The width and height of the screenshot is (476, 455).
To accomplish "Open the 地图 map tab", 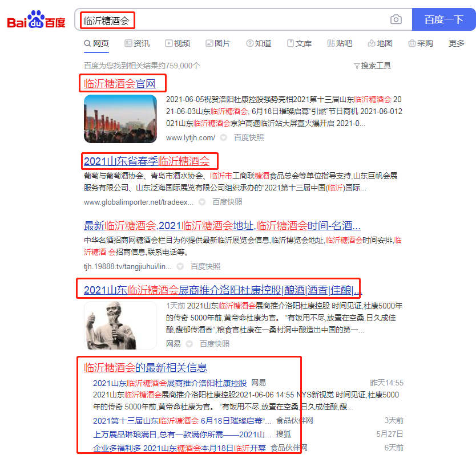I will pyautogui.click(x=380, y=43).
